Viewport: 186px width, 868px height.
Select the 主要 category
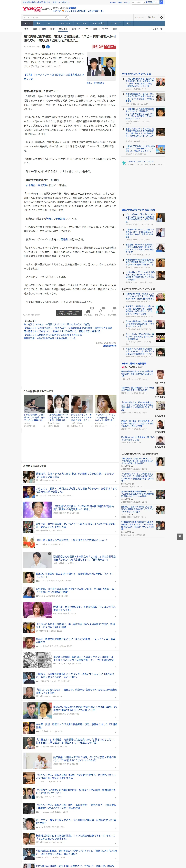tap(26, 29)
